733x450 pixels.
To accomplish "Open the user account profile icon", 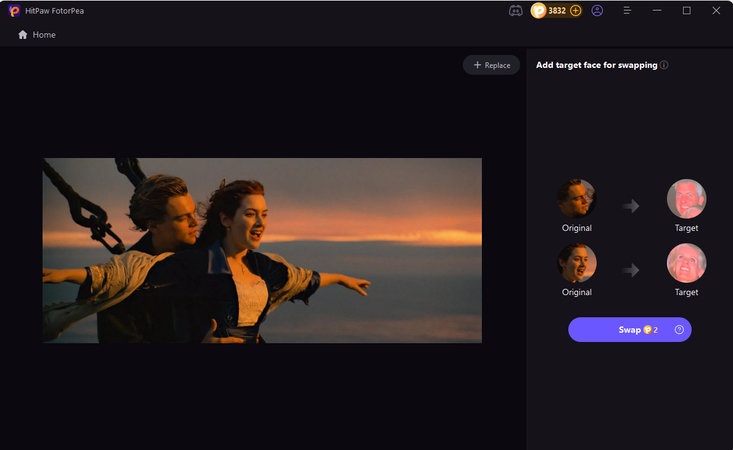I will (x=597, y=11).
